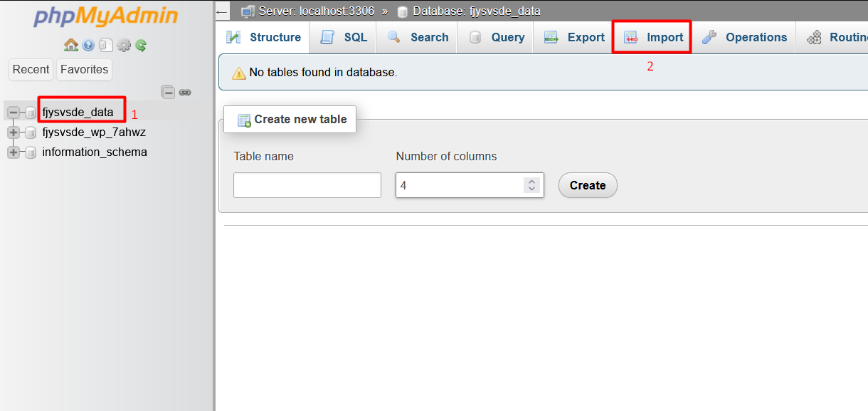Click the Collapse all icon above database tree
868x411 pixels.
(168, 92)
